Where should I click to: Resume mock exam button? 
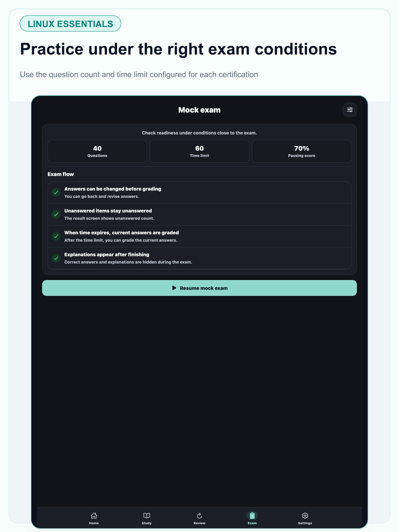point(199,288)
